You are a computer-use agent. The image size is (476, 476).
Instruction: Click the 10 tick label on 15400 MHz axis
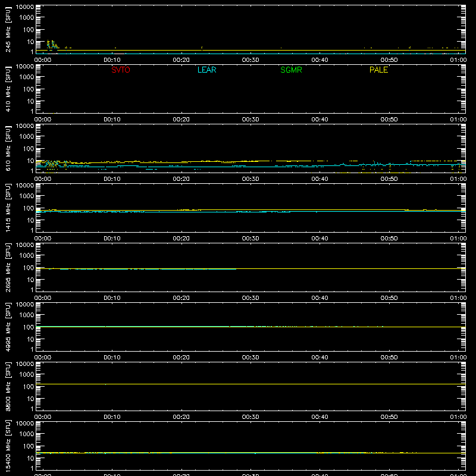pyautogui.click(x=30, y=458)
